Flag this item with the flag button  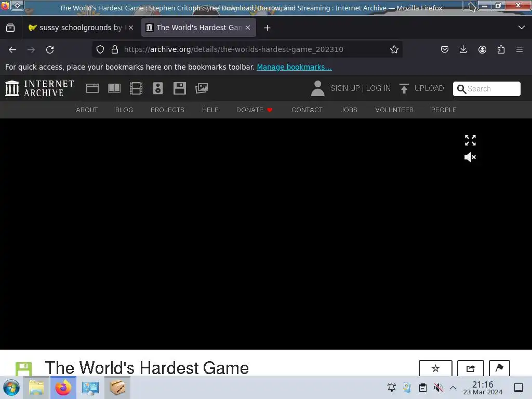pyautogui.click(x=499, y=368)
